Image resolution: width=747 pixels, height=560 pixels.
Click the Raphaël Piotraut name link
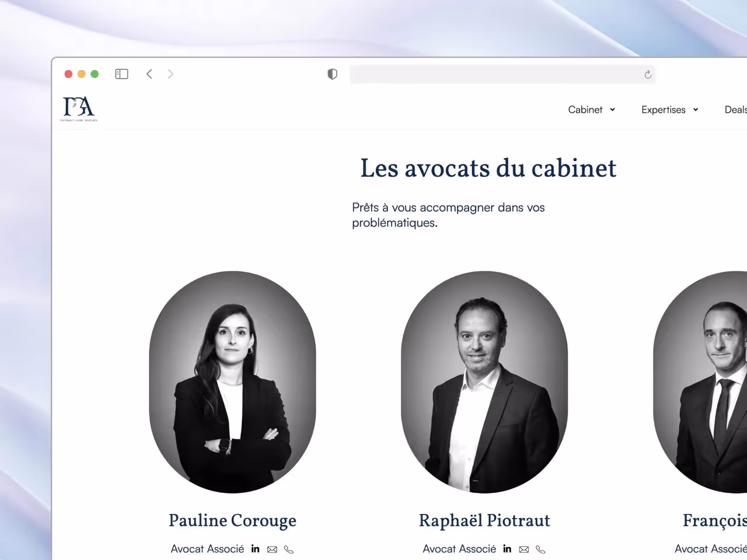484,520
